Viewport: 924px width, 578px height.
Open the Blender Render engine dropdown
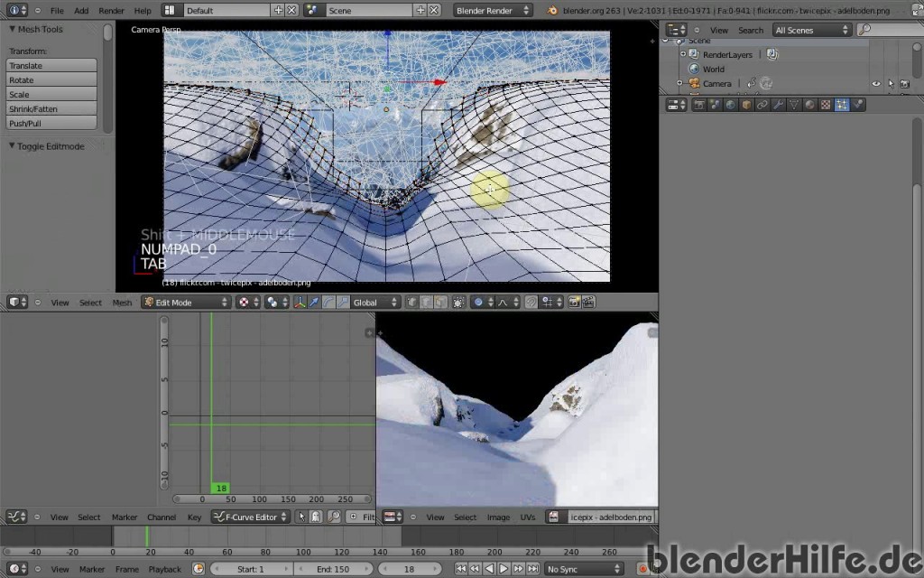tap(492, 10)
